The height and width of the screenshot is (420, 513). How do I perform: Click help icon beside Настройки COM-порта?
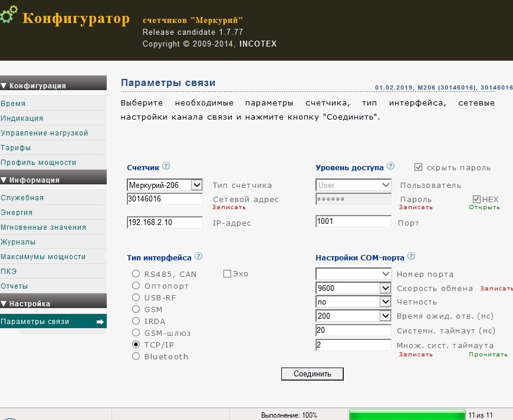[x=411, y=257]
